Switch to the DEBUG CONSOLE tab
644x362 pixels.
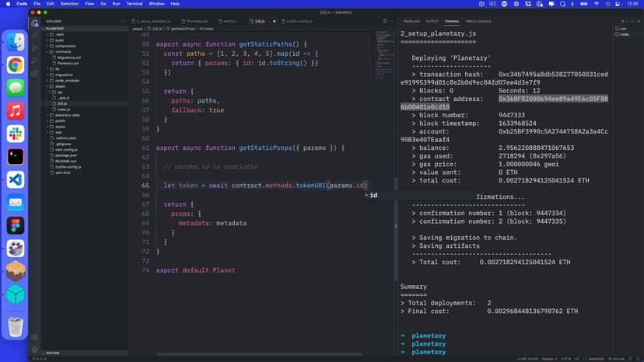point(478,21)
